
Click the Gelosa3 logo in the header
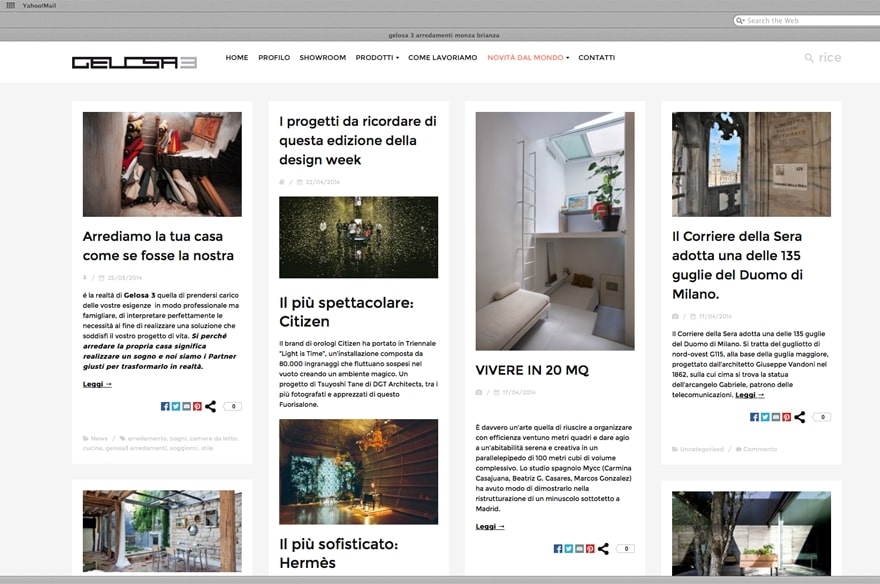click(134, 62)
